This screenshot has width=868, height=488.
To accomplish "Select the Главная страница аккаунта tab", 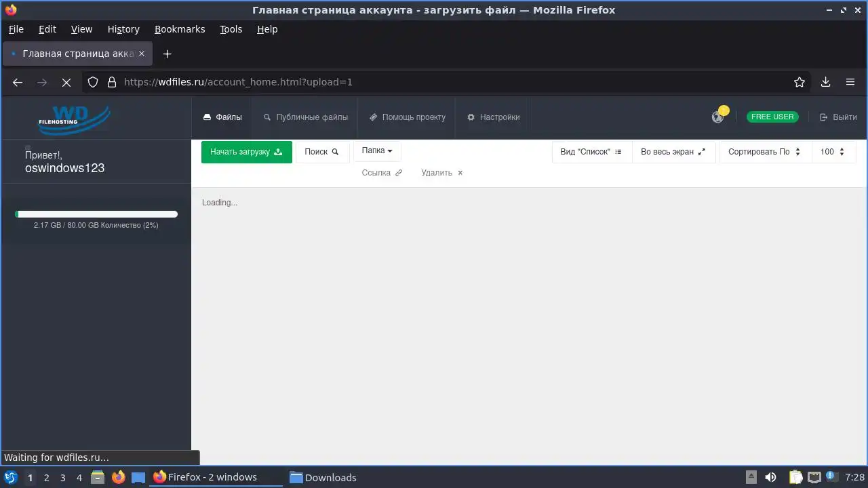I will (x=78, y=54).
